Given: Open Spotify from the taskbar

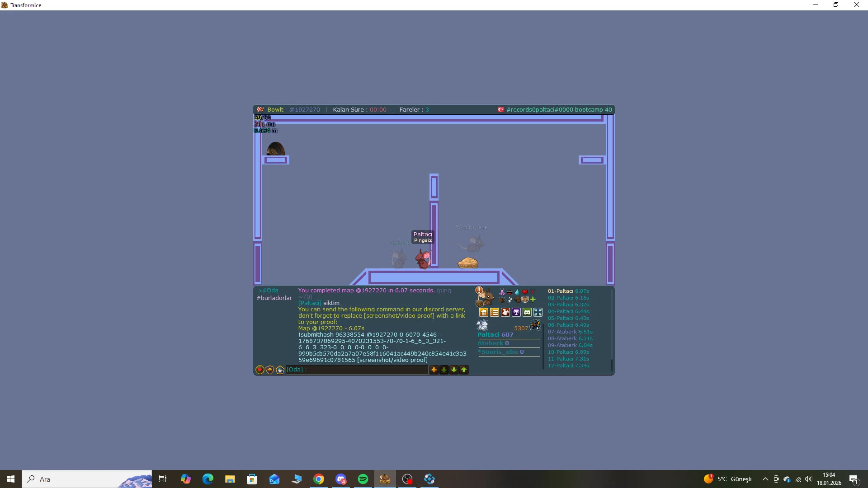Looking at the screenshot, I should coord(363,479).
